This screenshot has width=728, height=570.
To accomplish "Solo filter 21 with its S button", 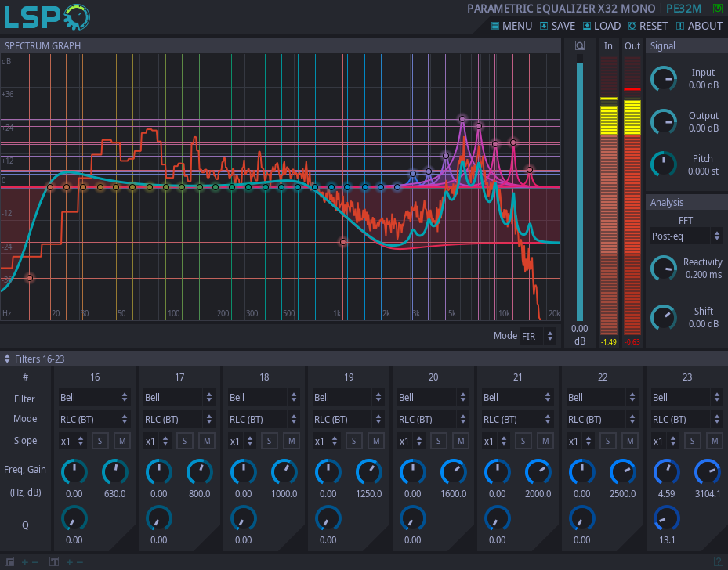I will pos(523,441).
